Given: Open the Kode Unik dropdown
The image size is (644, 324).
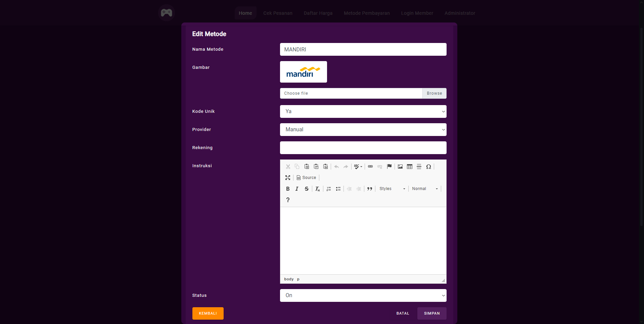Looking at the screenshot, I should coord(363,111).
